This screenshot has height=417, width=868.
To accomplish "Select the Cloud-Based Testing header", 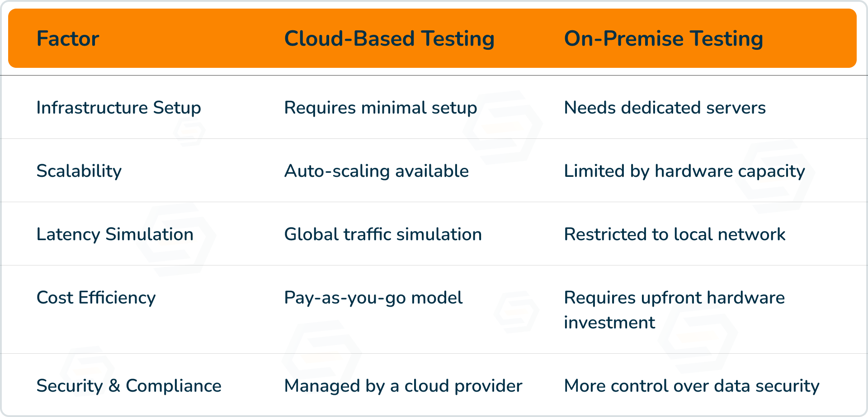I will pos(389,39).
